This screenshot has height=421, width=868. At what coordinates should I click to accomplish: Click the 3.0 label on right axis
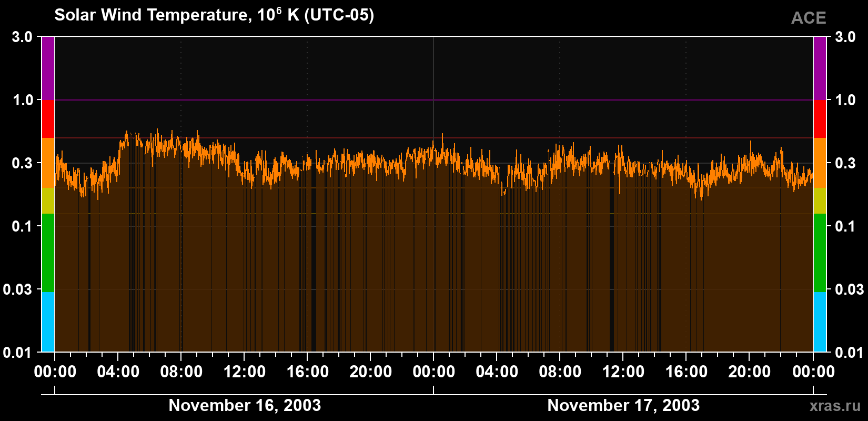[845, 37]
